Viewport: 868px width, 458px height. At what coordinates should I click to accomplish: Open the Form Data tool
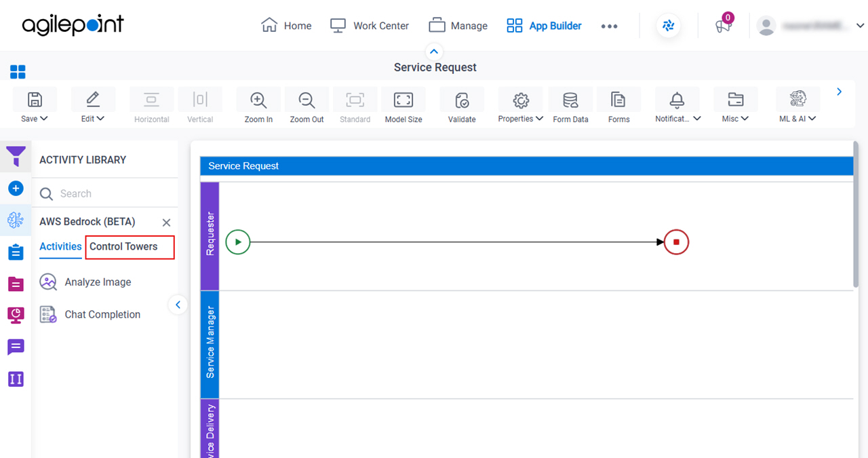point(570,107)
